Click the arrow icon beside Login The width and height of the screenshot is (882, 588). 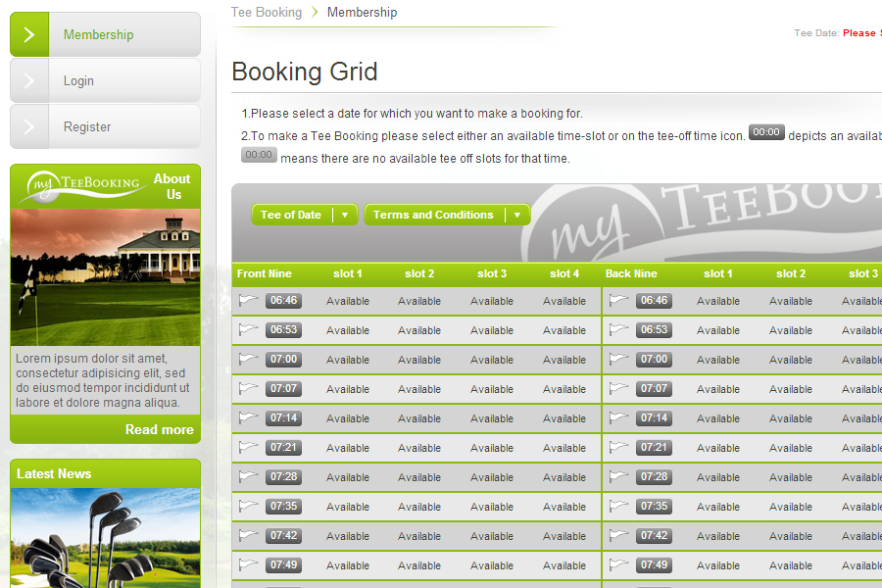click(29, 81)
